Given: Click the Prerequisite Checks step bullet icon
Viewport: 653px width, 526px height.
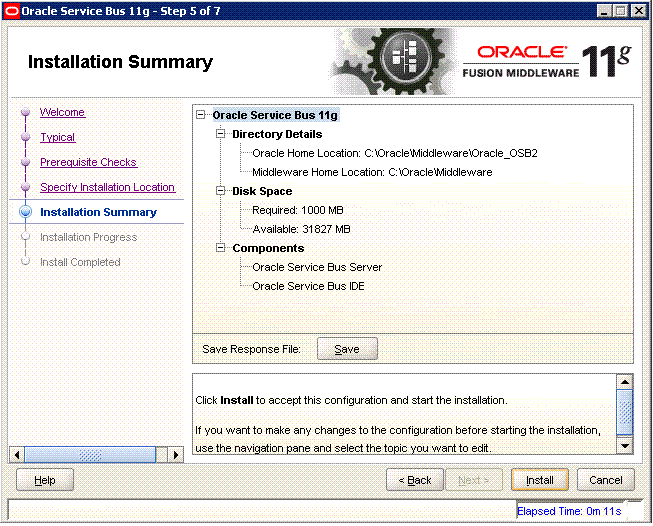Looking at the screenshot, I should coord(25,162).
